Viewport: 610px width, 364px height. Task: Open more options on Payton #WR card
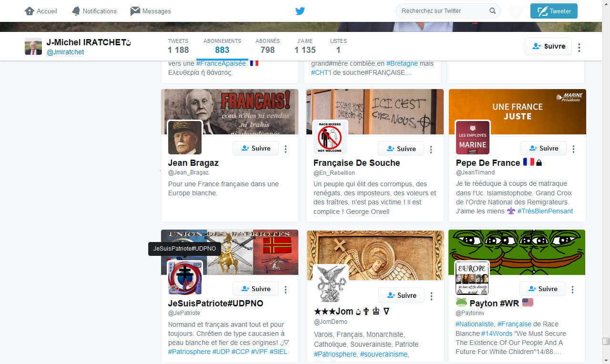tap(572, 290)
